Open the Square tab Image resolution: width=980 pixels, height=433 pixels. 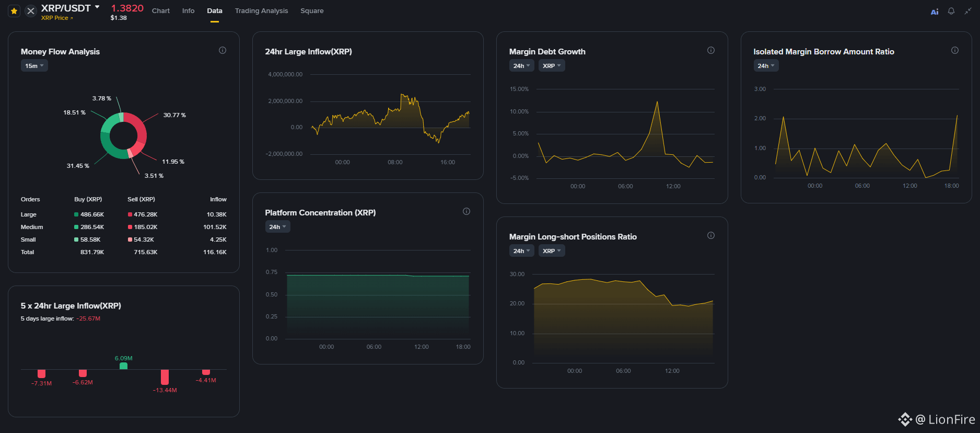312,11
